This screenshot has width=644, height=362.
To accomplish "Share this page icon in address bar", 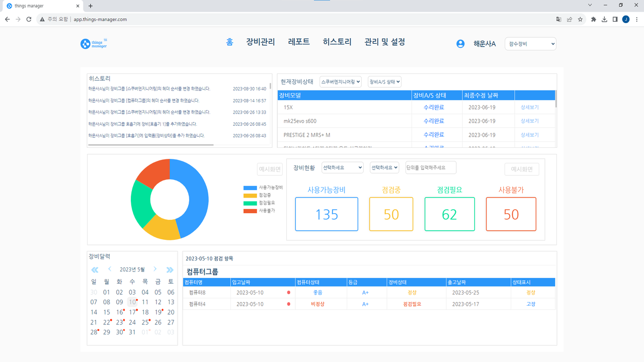I will point(570,19).
